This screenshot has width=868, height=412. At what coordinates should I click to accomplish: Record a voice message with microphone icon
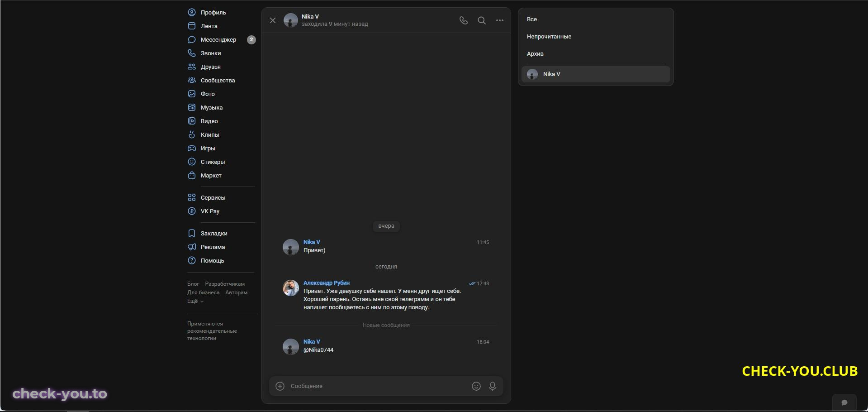coord(493,386)
